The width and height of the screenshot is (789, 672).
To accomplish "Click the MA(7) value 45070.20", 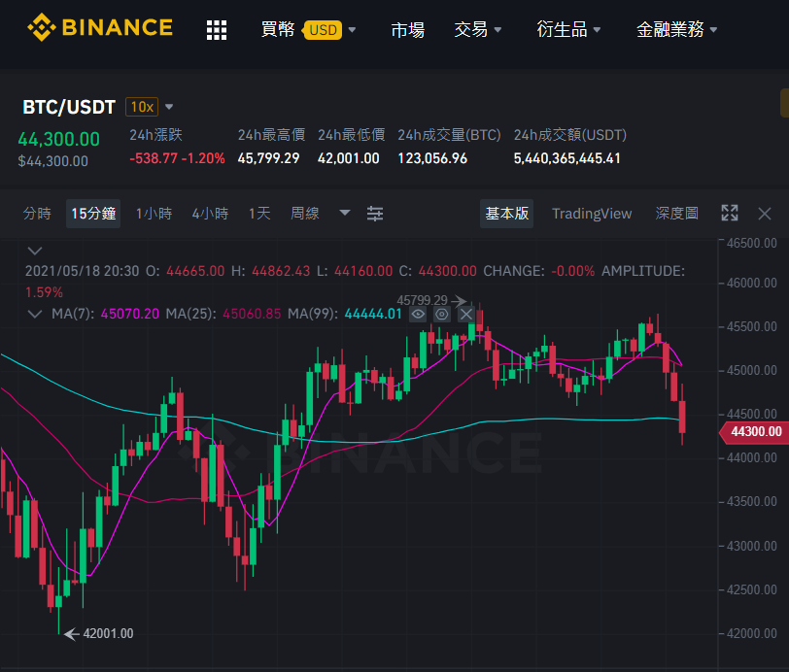I will click(x=130, y=314).
